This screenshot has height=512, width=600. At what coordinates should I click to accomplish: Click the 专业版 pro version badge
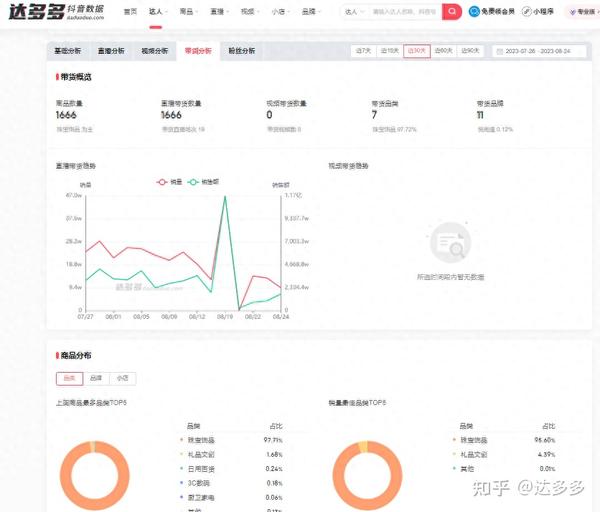pyautogui.click(x=582, y=12)
